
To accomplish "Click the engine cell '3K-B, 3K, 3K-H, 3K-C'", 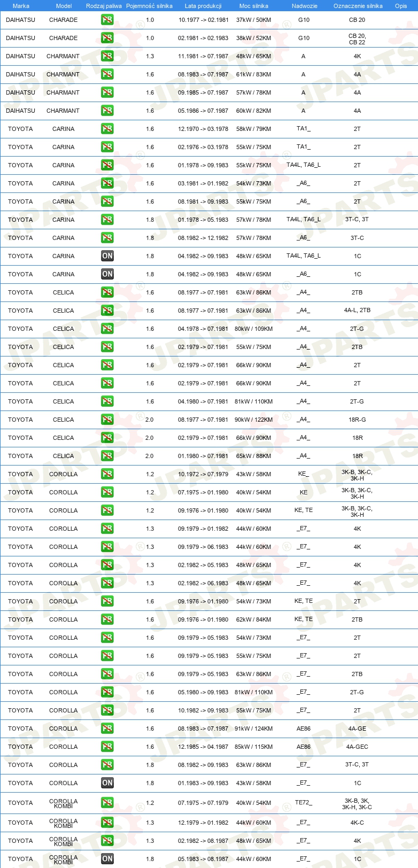I will (357, 804).
